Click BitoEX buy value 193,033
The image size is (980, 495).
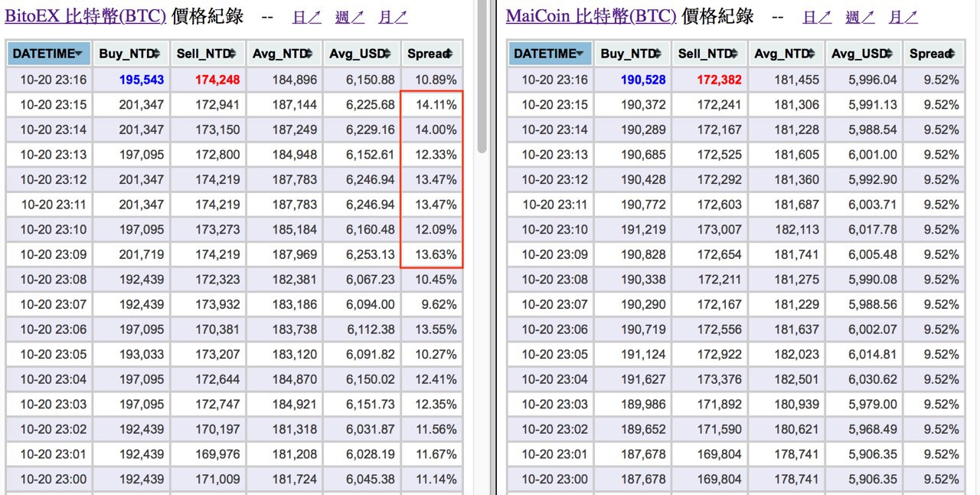[142, 355]
